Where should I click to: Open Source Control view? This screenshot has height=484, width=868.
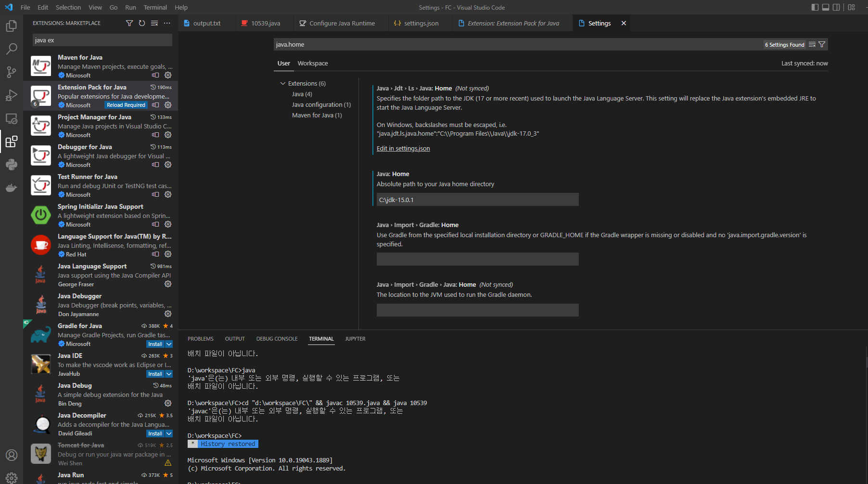click(11, 72)
